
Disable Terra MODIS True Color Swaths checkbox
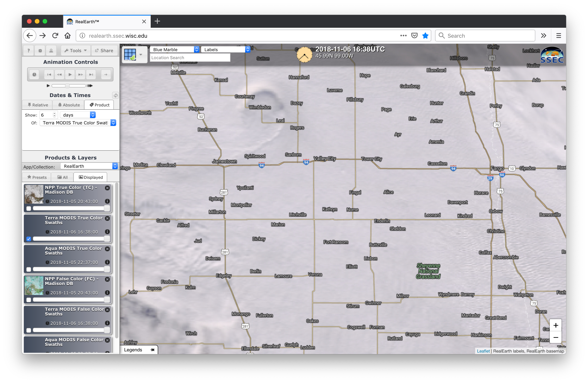(x=29, y=239)
